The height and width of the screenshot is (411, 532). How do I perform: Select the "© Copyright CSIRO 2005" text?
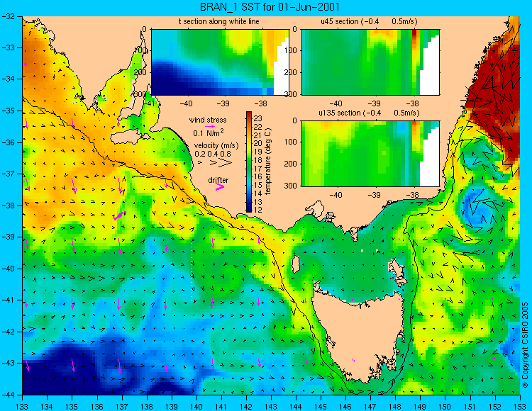525,345
